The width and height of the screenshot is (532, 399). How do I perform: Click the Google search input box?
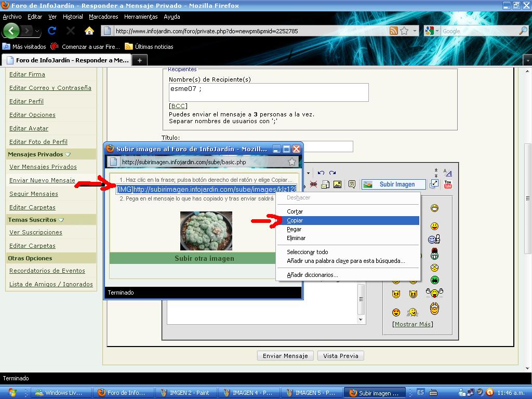pyautogui.click(x=480, y=31)
